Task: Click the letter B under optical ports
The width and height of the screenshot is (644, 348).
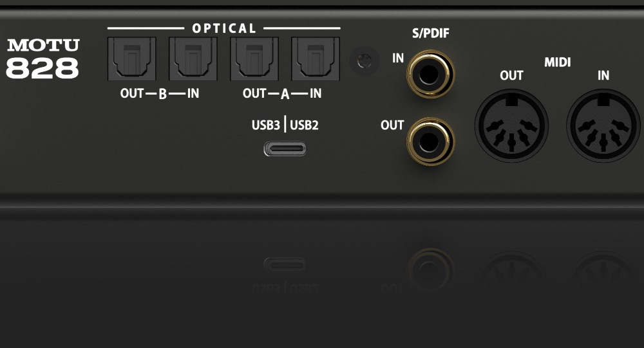Action: click(162, 94)
